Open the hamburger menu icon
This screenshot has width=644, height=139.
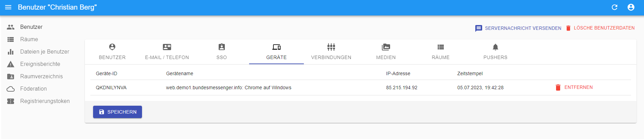[x=8, y=7]
